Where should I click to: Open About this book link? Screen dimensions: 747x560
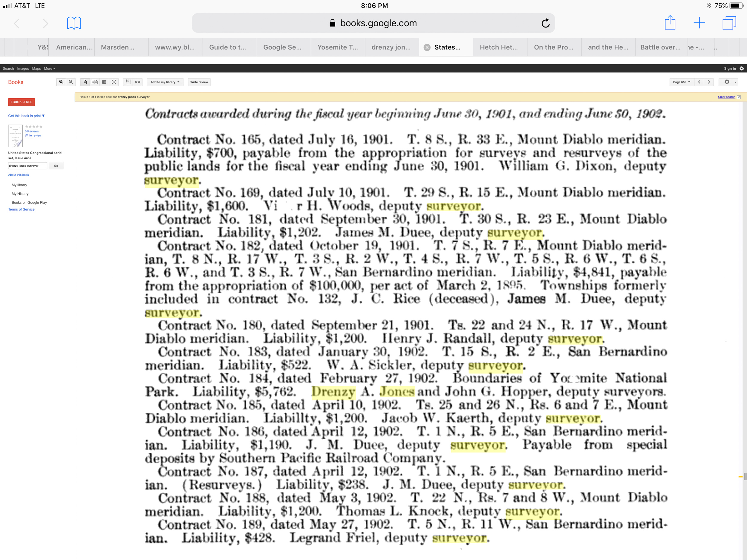coord(19,175)
